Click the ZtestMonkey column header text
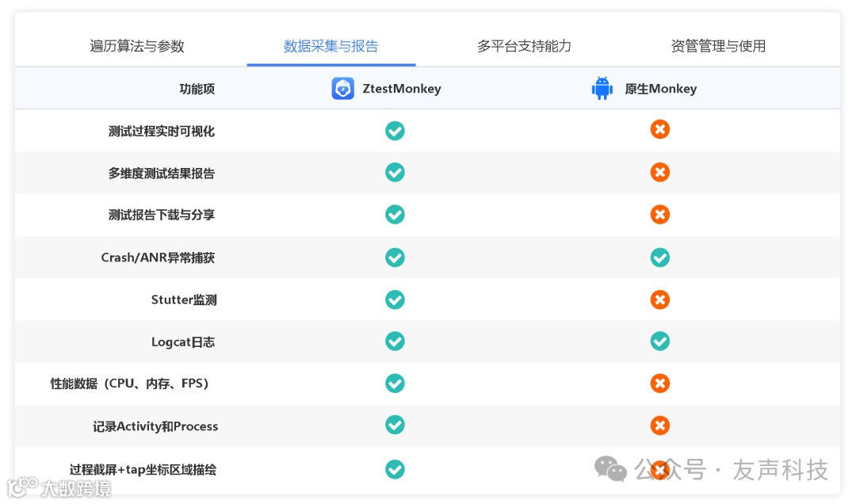This screenshot has width=856, height=504. coord(402,89)
